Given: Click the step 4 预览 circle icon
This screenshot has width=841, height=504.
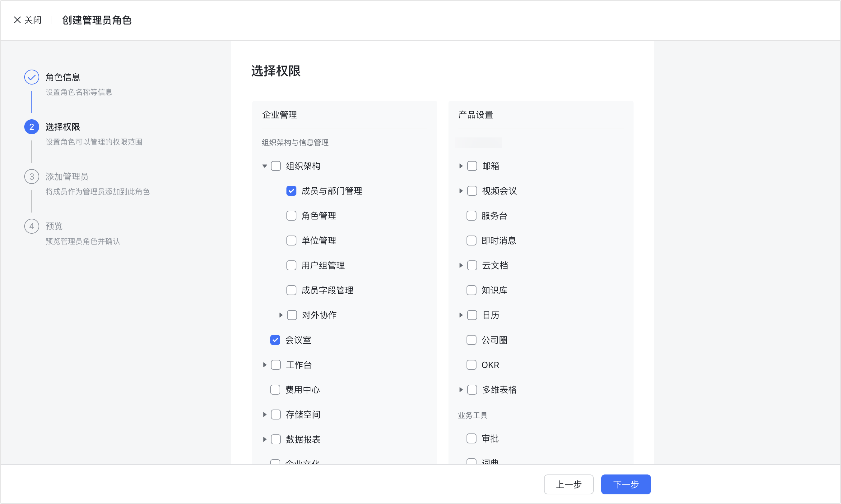Looking at the screenshot, I should 32,226.
